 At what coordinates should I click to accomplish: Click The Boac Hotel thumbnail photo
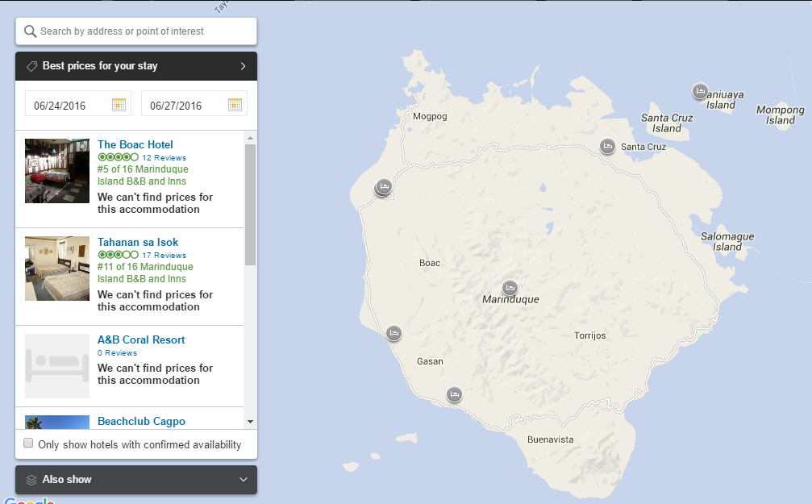57,171
